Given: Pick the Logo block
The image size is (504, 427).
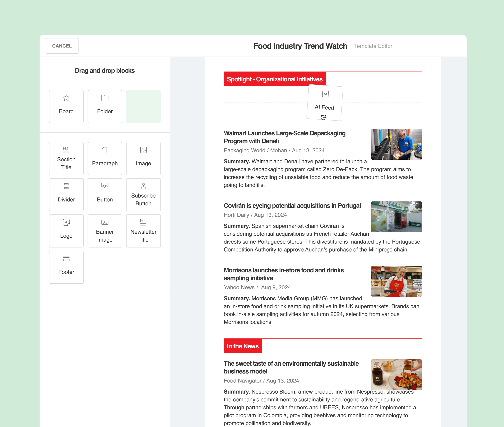Looking at the screenshot, I should (66, 231).
